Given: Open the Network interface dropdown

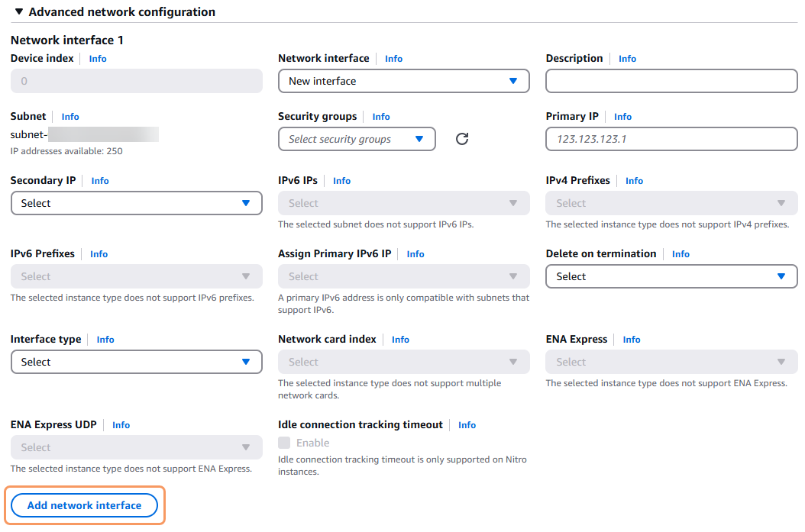Looking at the screenshot, I should coord(403,81).
